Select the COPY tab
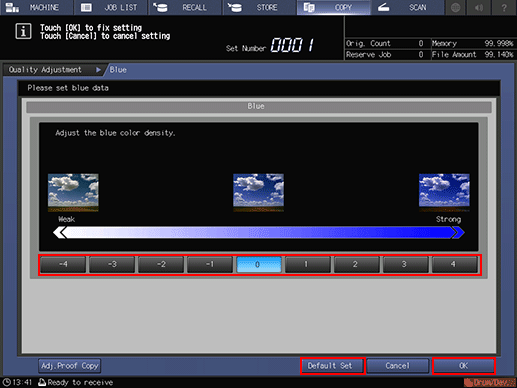This screenshot has height=388, width=517. coord(334,7)
